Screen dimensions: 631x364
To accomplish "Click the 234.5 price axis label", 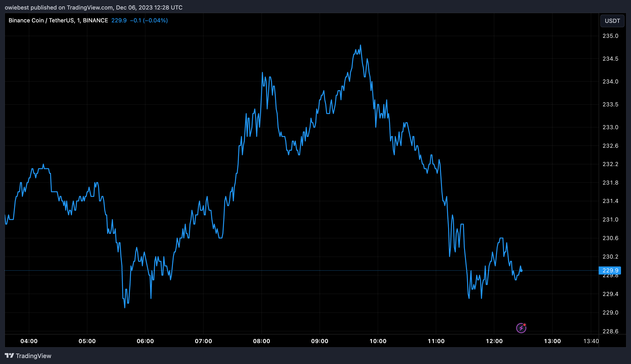I will tap(610, 59).
